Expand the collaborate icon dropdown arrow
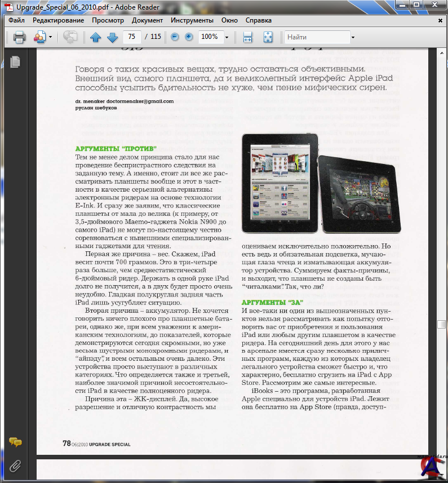 (50, 37)
